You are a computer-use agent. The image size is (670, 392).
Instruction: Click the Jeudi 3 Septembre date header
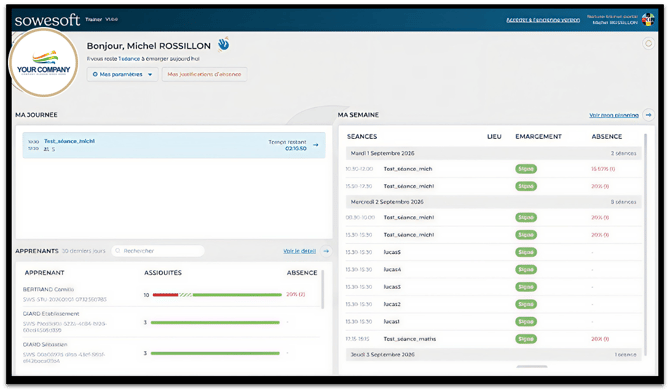[x=494, y=355]
